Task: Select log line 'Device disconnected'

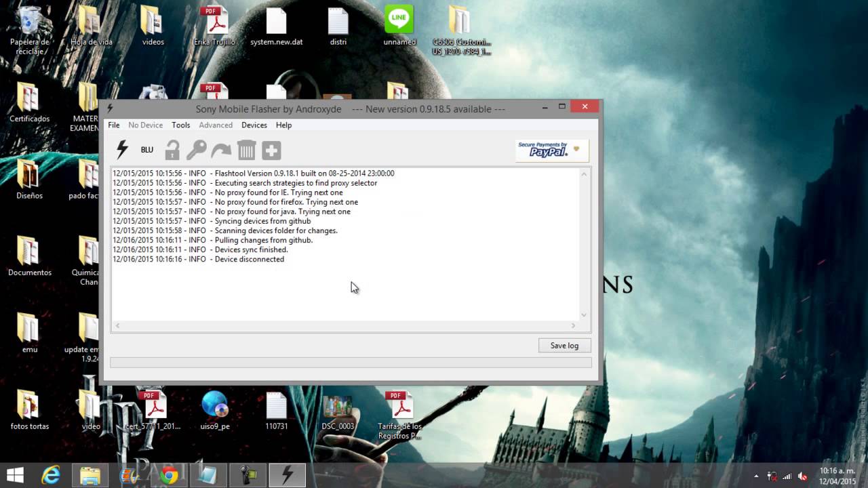Action: 199,259
